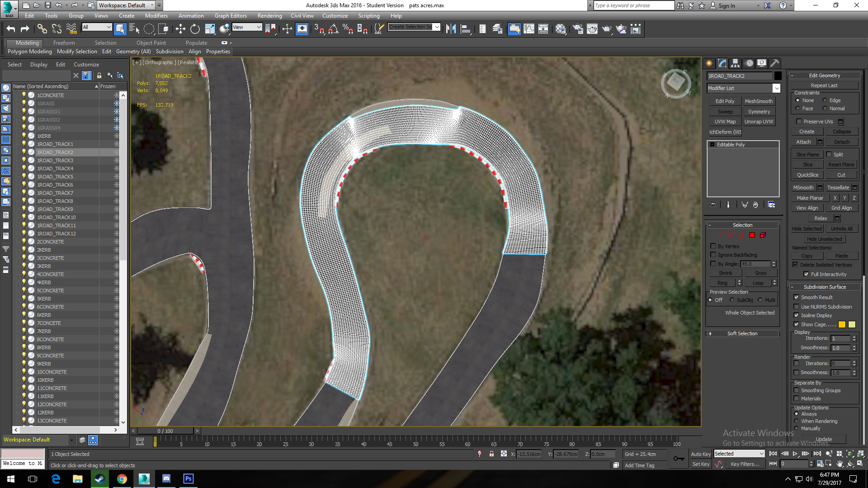Open the Material Editor icon
The width and height of the screenshot is (868, 488).
coord(561,29)
